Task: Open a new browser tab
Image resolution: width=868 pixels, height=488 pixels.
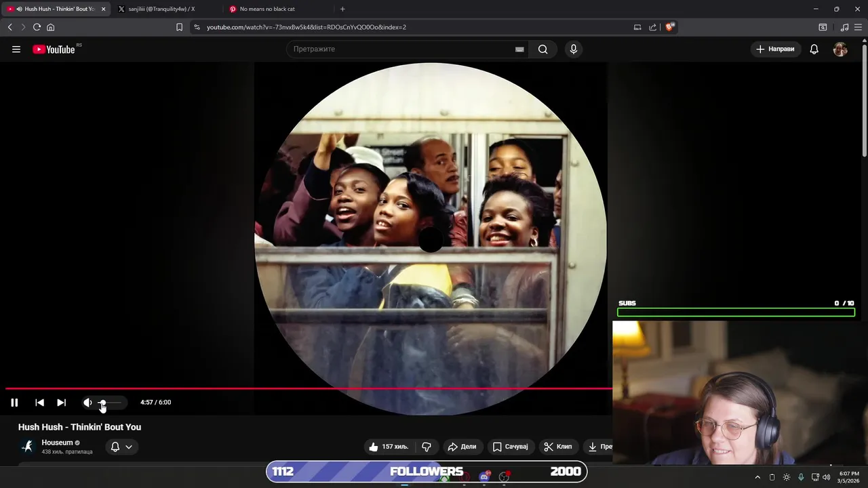Action: tap(342, 9)
